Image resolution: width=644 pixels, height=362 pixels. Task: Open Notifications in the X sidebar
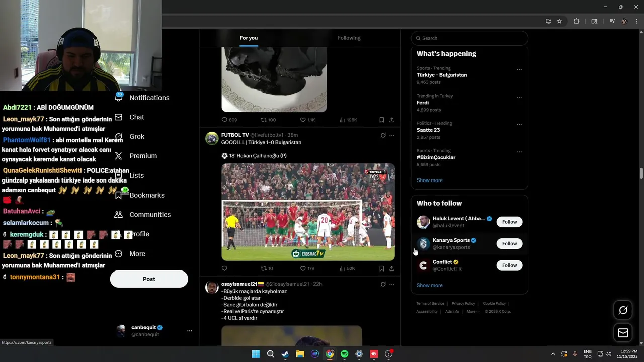(149, 98)
